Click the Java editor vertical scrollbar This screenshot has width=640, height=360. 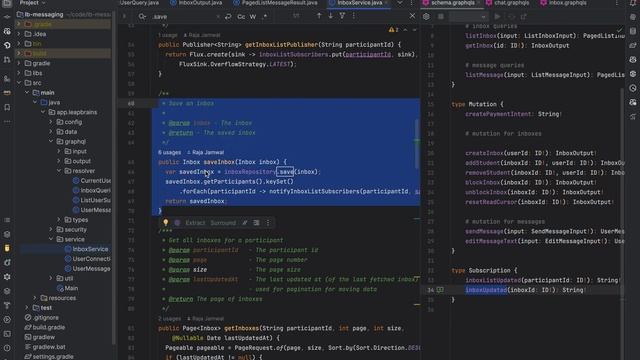[x=417, y=144]
